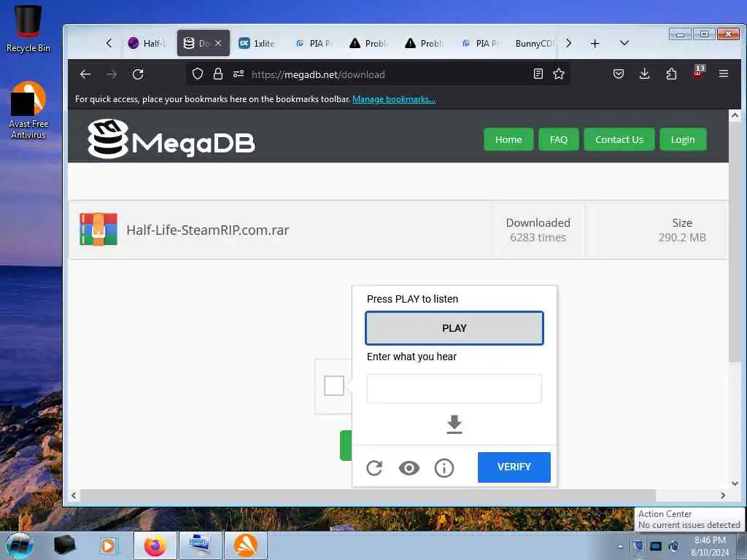Click the taskbar clock showing 8:46 PM
Image resolution: width=747 pixels, height=560 pixels.
pos(710,546)
